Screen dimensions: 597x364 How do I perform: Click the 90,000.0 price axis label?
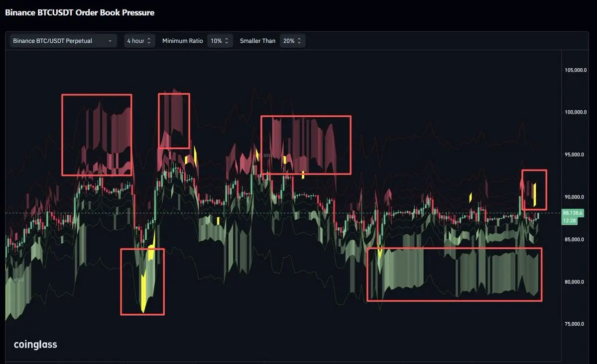click(575, 197)
